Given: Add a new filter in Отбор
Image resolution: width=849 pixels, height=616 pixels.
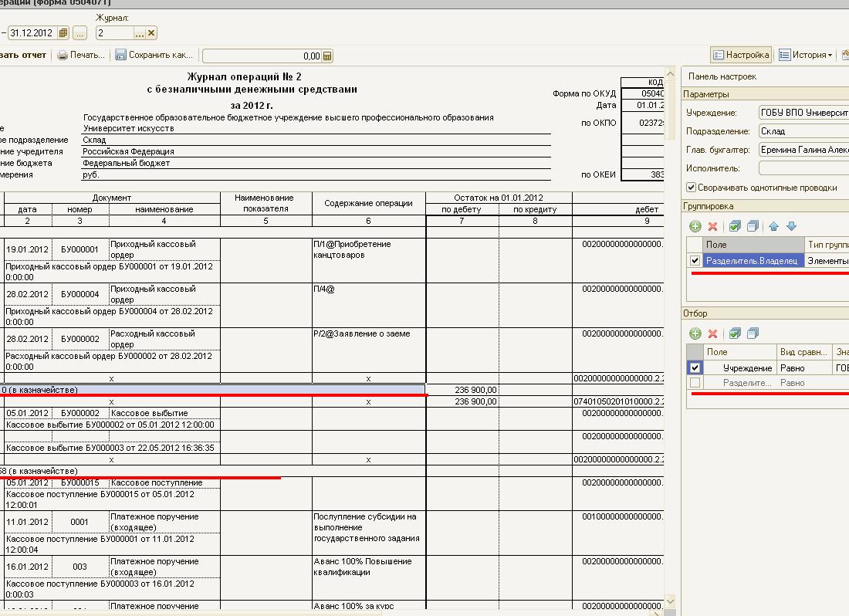Looking at the screenshot, I should pyautogui.click(x=695, y=333).
